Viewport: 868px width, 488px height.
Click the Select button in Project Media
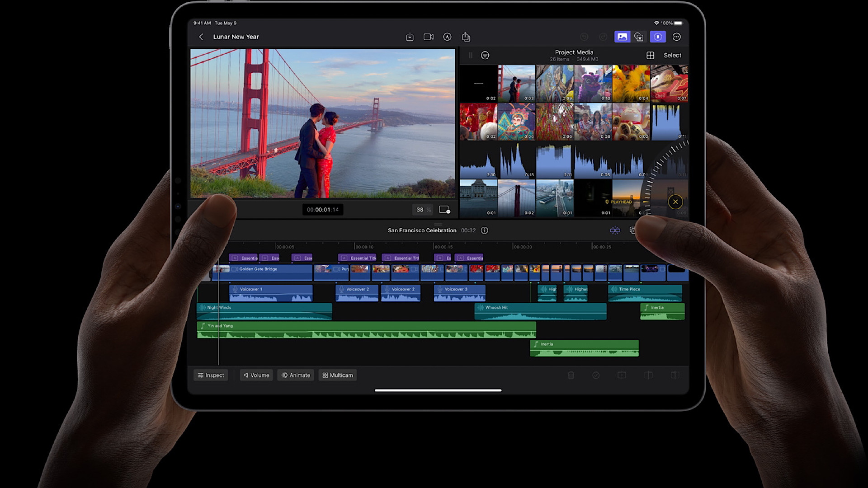pyautogui.click(x=672, y=55)
